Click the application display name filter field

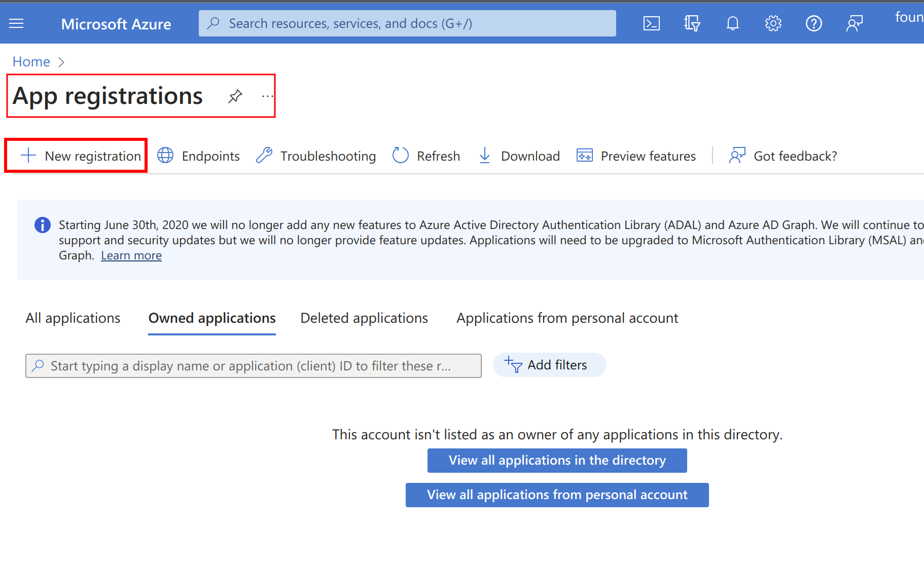(x=253, y=365)
